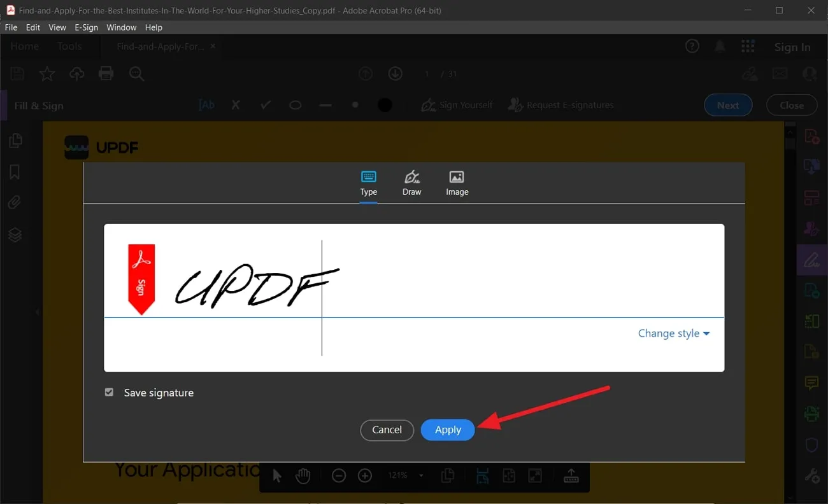Select the Add Text tool
Image resolution: width=828 pixels, height=504 pixels.
207,105
